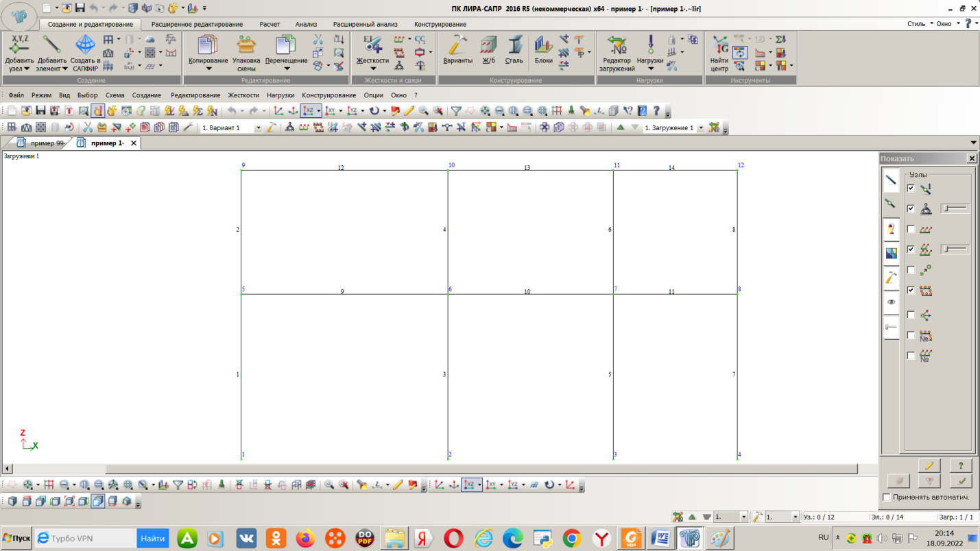The height and width of the screenshot is (551, 980).
Task: Switch to the Анализ ribbon tab
Action: pos(306,24)
